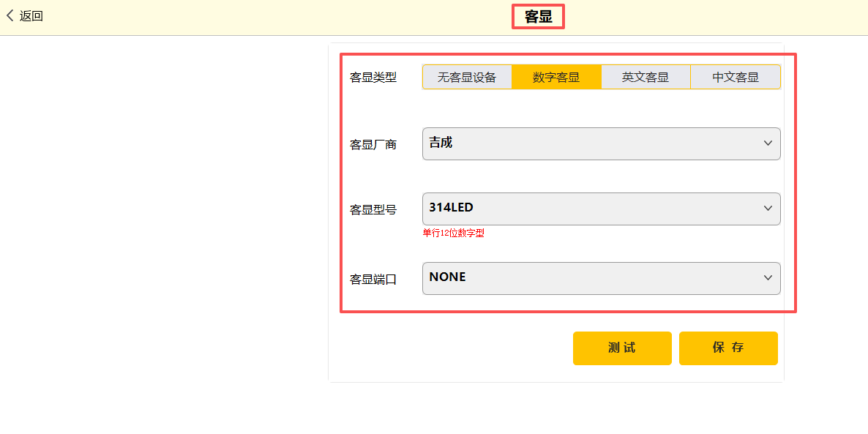Click the 客显 page title

click(538, 17)
